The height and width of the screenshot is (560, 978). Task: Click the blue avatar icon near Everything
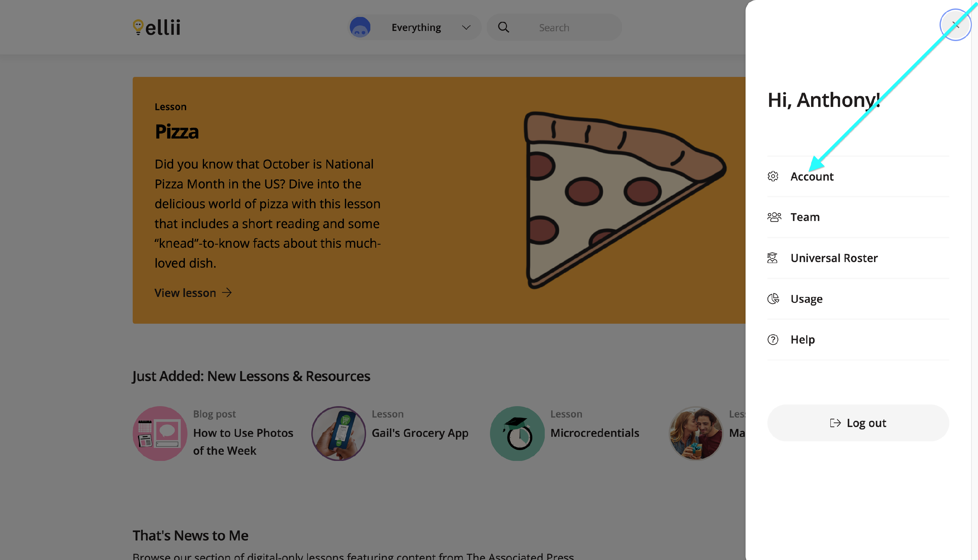click(360, 27)
